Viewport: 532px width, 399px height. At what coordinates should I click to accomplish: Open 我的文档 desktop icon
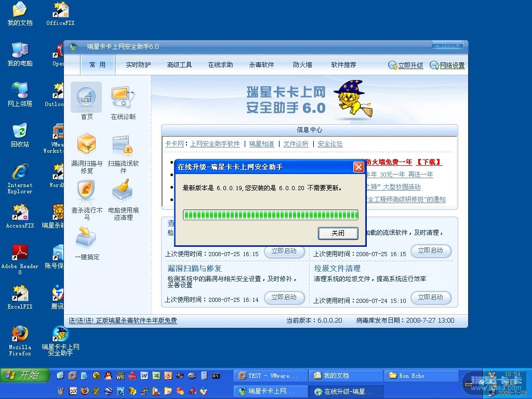(x=20, y=14)
